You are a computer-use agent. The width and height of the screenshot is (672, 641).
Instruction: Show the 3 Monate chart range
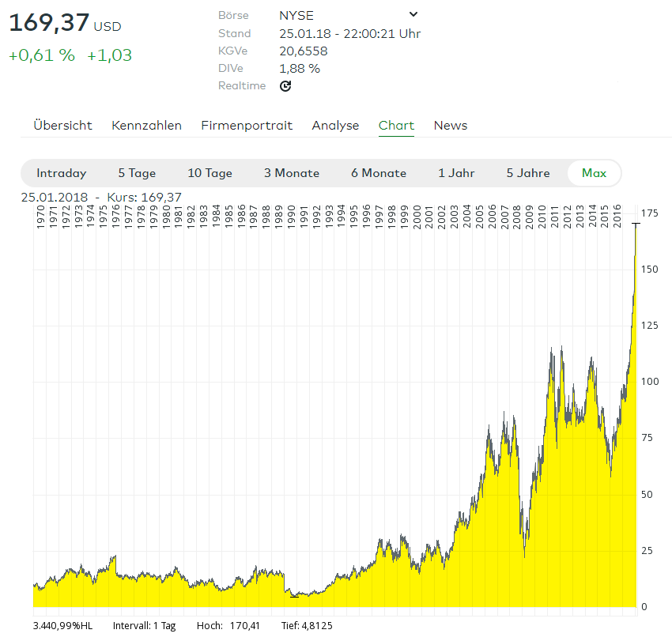coord(292,173)
